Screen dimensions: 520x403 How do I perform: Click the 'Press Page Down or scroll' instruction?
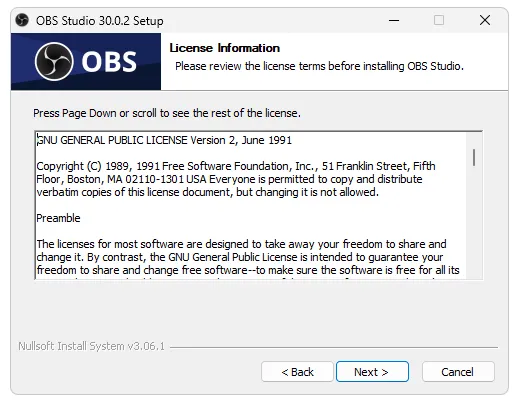167,113
